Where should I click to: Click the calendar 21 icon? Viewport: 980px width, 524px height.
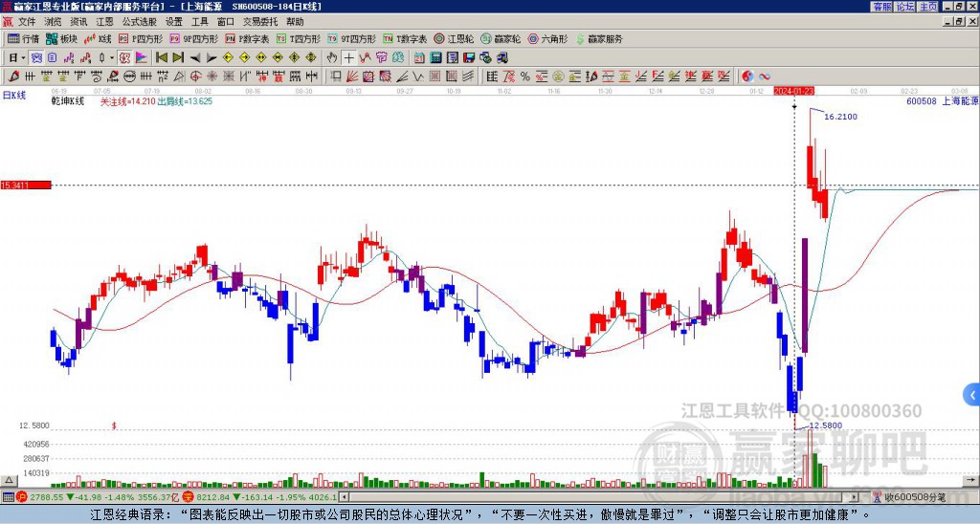tap(419, 58)
